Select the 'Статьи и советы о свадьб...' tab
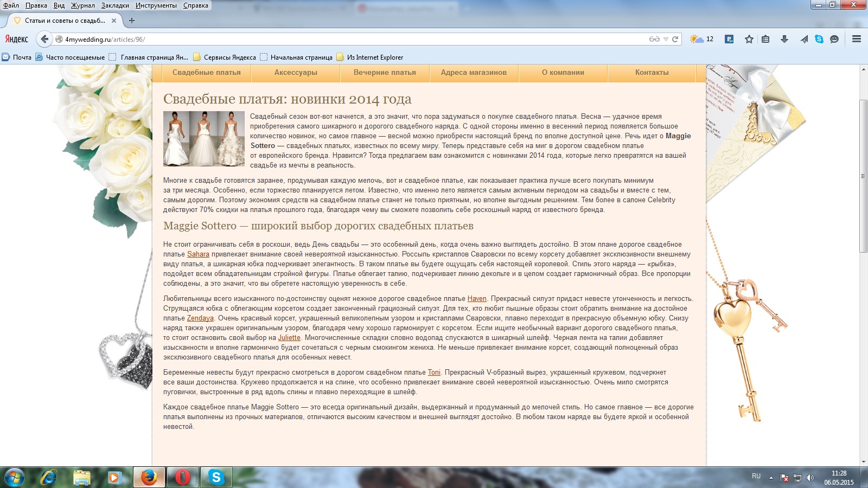The width and height of the screenshot is (868, 488). (65, 21)
